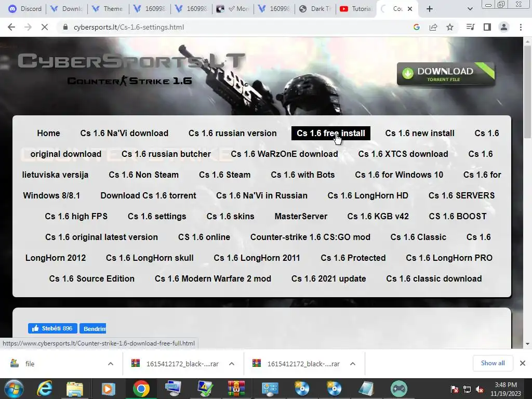Image resolution: width=532 pixels, height=399 pixels.
Task: Open Cs 1.6 WaRzOnE download link
Action: click(284, 154)
